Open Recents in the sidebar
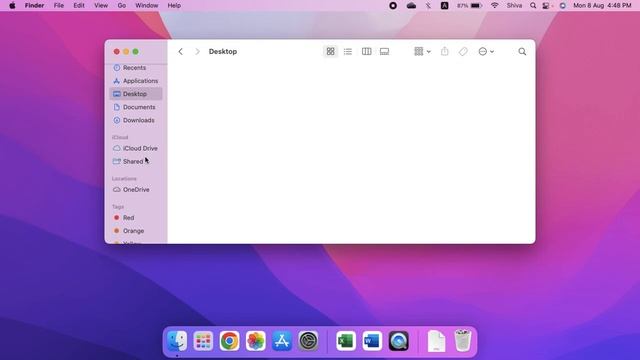Viewport: 640px width, 360px height. (136, 68)
